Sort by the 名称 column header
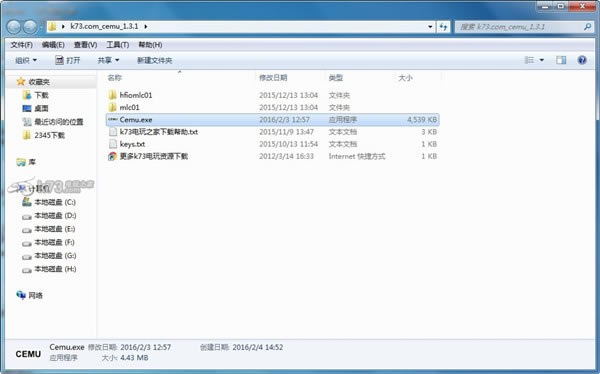This screenshot has width=600, height=374. 114,78
